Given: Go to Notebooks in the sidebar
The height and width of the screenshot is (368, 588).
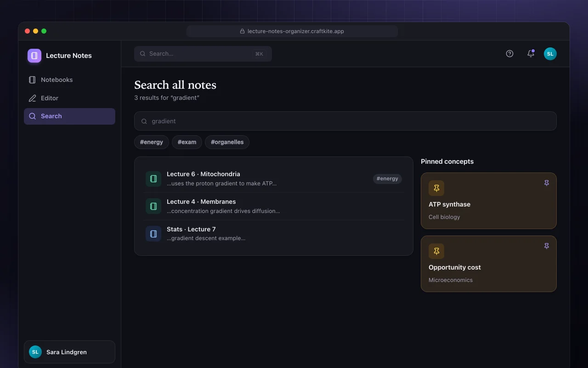Looking at the screenshot, I should tap(69, 80).
